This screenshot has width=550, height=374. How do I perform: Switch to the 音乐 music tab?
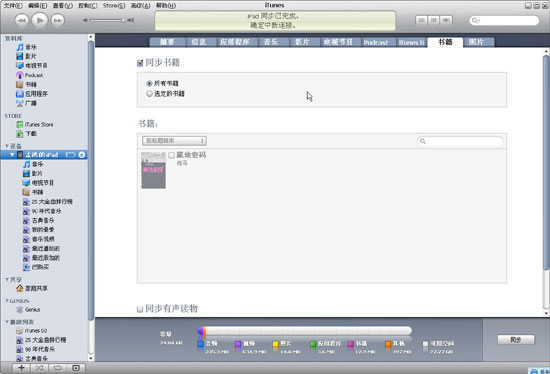click(x=271, y=42)
